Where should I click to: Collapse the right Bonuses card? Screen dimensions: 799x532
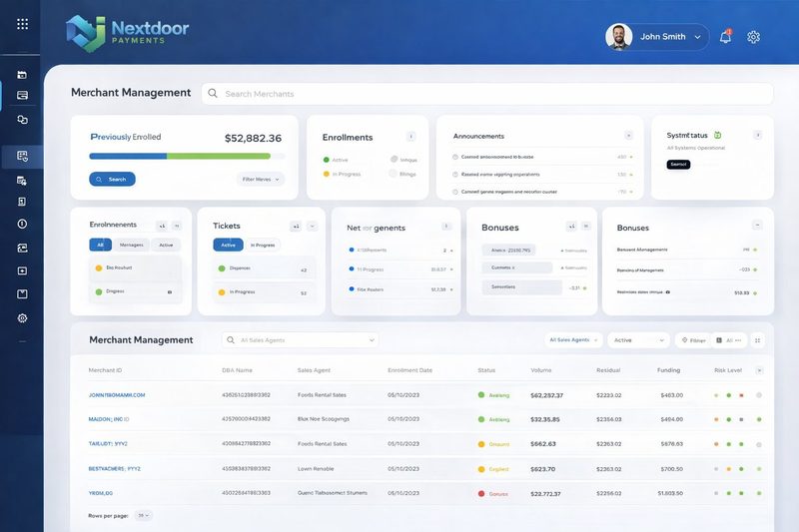[757, 225]
